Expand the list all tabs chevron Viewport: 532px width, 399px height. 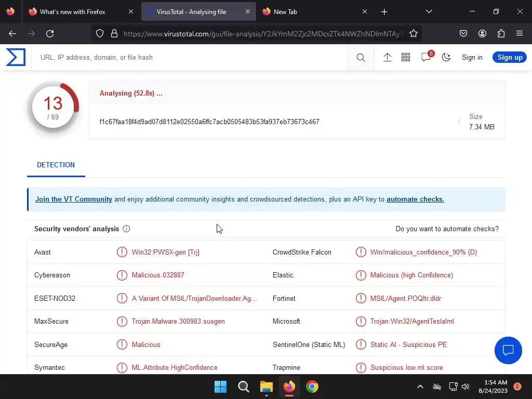[x=429, y=12]
